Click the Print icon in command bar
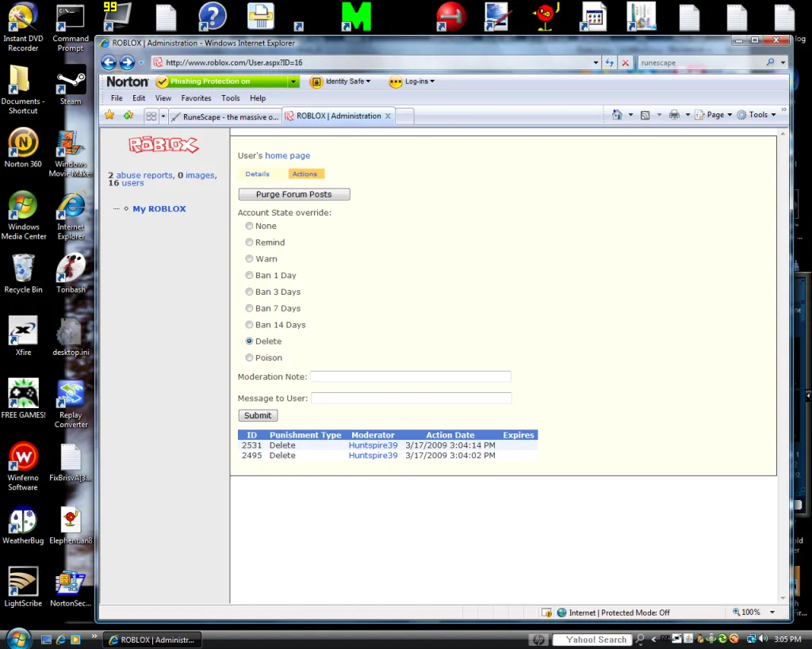This screenshot has height=649, width=812. 674,115
